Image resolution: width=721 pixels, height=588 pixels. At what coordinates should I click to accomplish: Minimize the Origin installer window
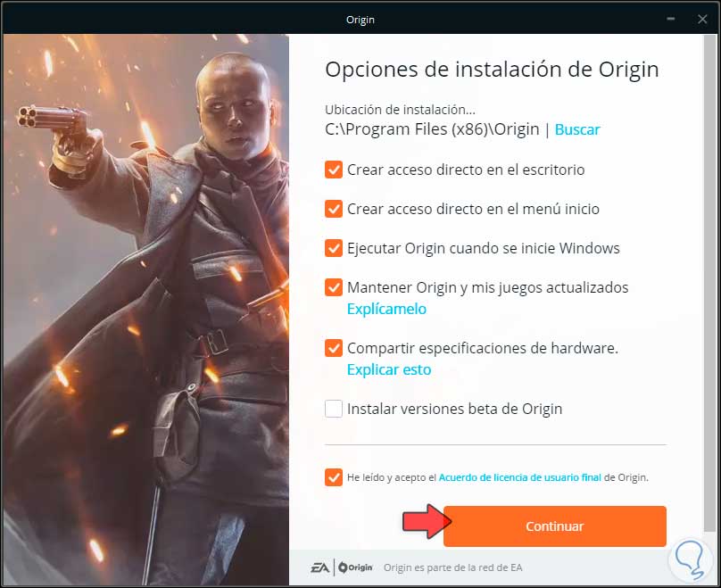point(671,19)
